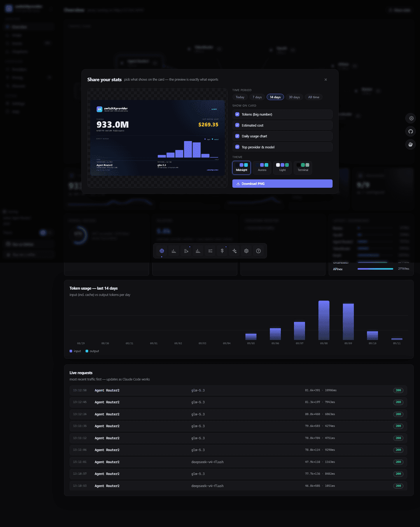Click the 27769ms latency value
Screen dimensions: 420x527
[x=404, y=269]
